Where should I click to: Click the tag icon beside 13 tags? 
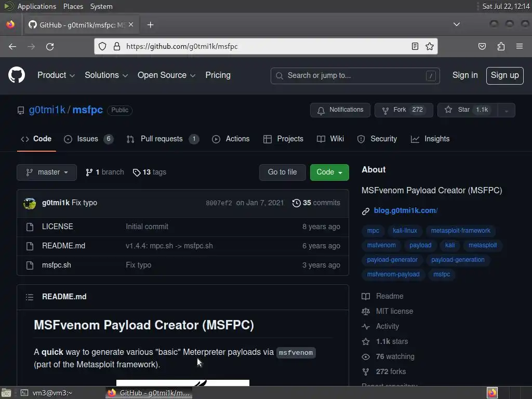[137, 172]
